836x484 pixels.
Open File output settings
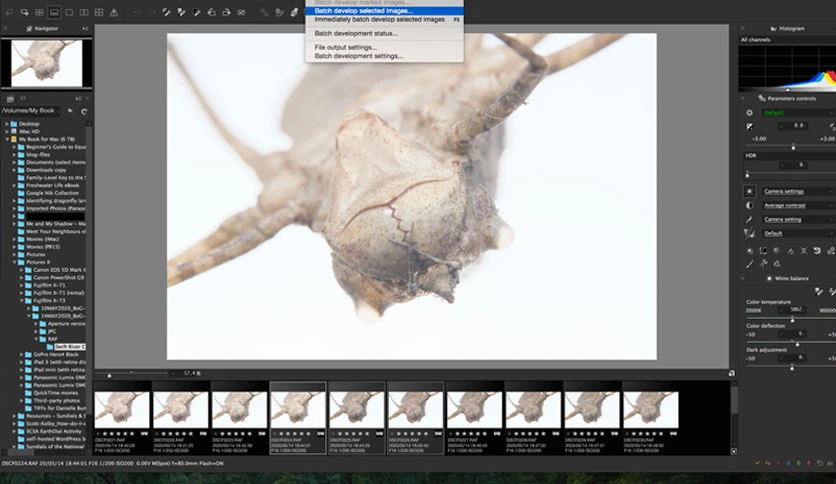tap(384, 47)
